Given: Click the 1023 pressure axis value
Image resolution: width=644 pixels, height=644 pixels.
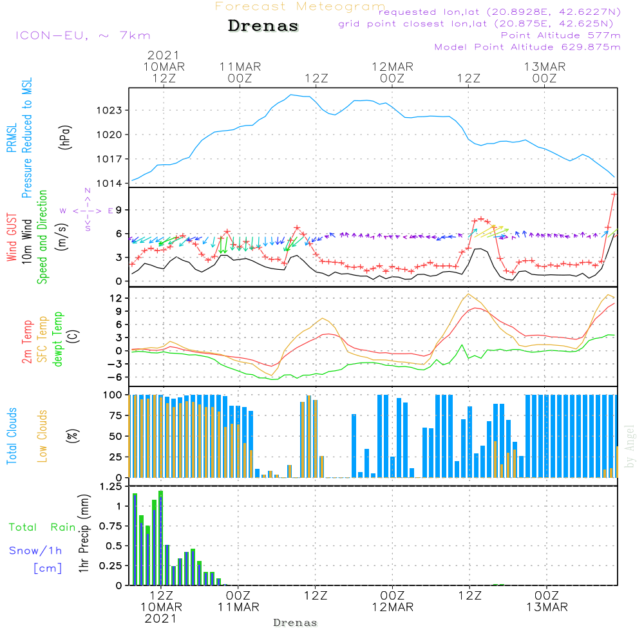Looking at the screenshot, I should point(109,110).
